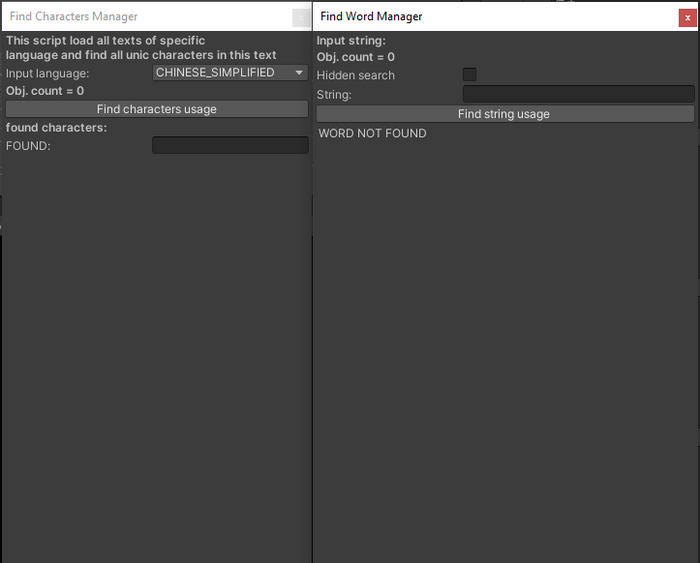Click Obj. count in Find Characters Manager
Image resolution: width=700 pixels, height=563 pixels.
(x=45, y=91)
